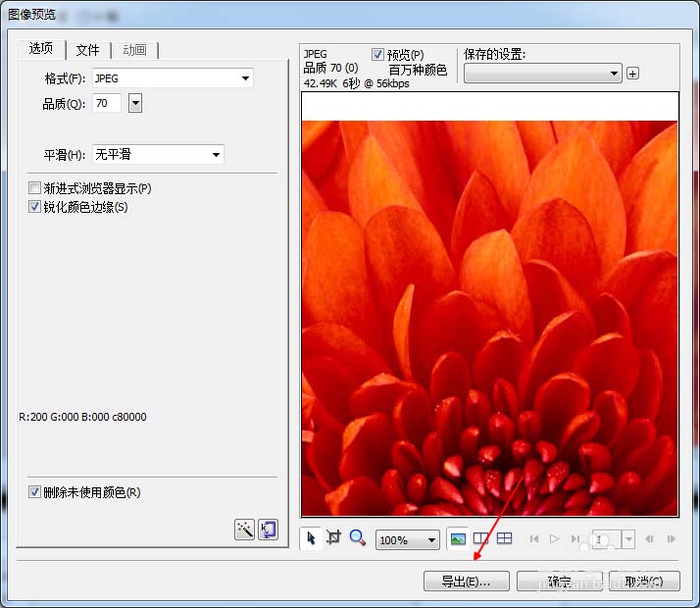
Task: Open the 100% zoom level dropdown
Action: (x=431, y=540)
